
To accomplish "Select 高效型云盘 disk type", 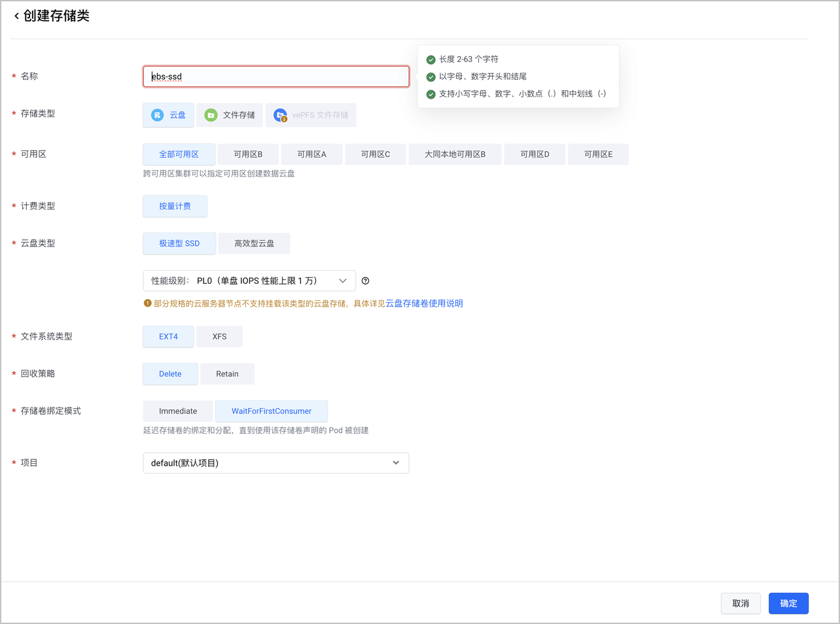I will click(254, 243).
